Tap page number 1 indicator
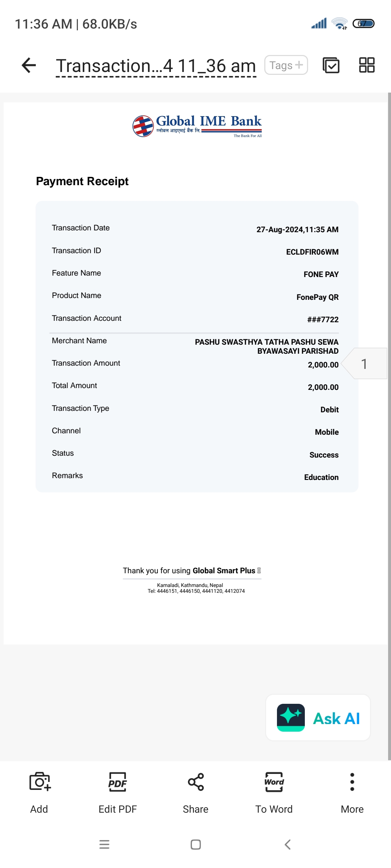Screen dimensions: 391x868 (364, 363)
